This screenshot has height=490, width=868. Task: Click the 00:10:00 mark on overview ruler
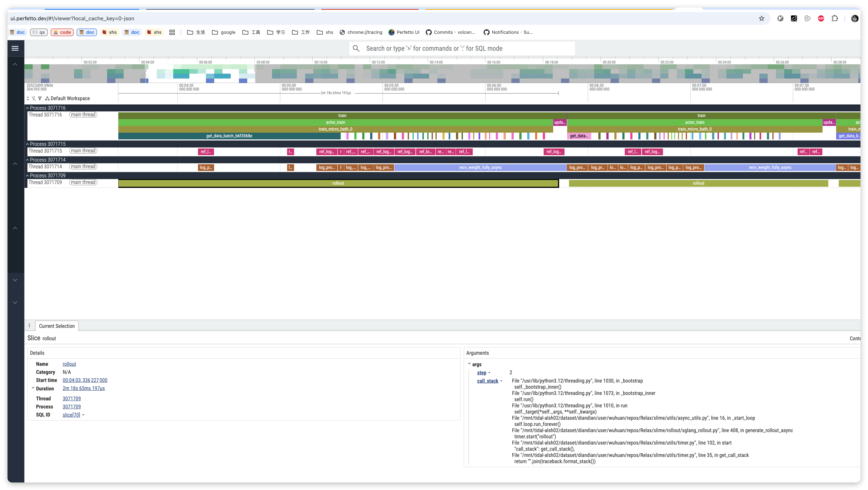(x=321, y=62)
